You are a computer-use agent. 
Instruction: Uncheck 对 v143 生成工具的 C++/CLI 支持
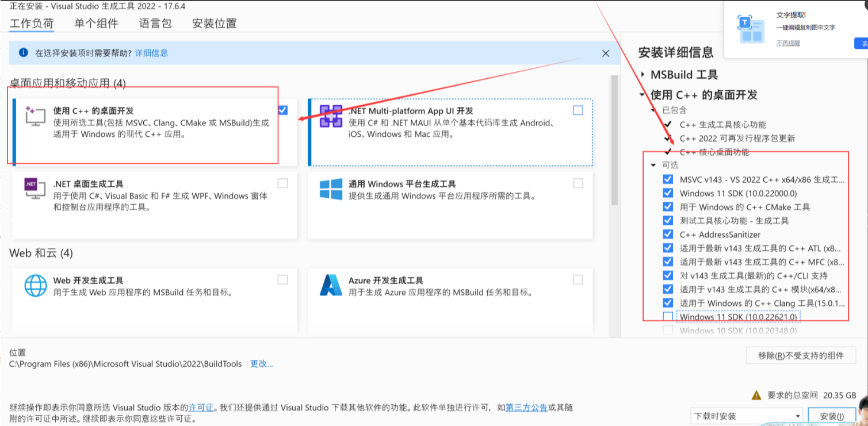coord(668,275)
